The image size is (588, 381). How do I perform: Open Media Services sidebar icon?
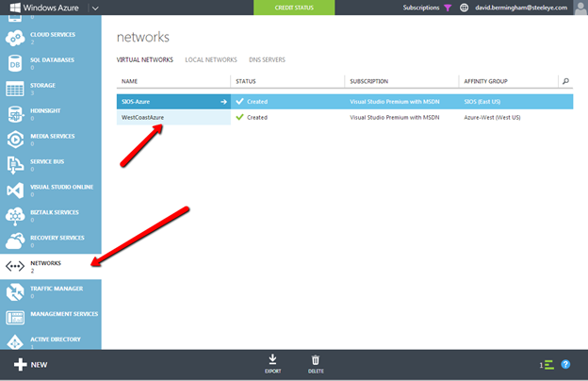(x=15, y=140)
